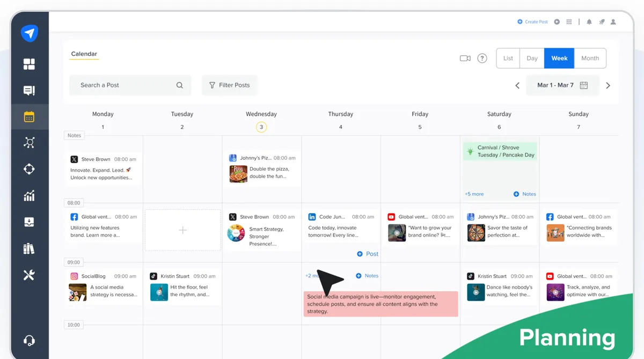644x359 pixels.
Task: Expand +2 more on Thursday
Action: click(x=312, y=276)
